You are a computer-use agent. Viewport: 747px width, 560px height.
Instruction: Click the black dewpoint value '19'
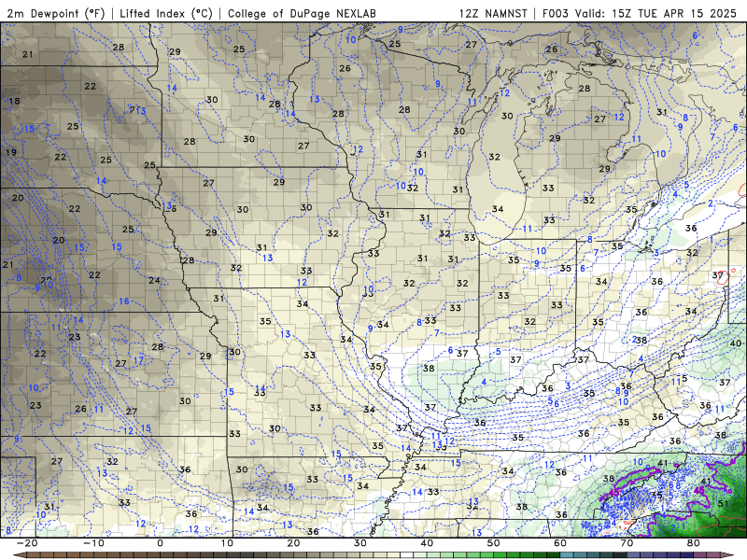pyautogui.click(x=11, y=152)
